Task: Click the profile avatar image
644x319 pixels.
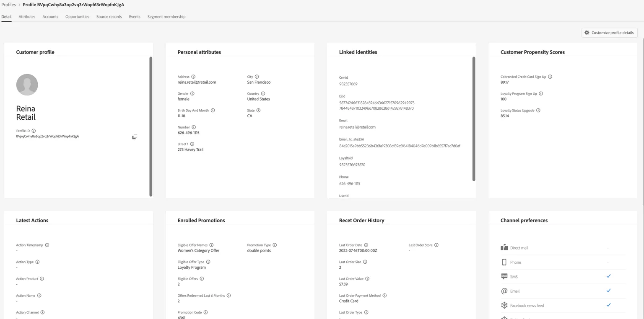Action: click(27, 85)
